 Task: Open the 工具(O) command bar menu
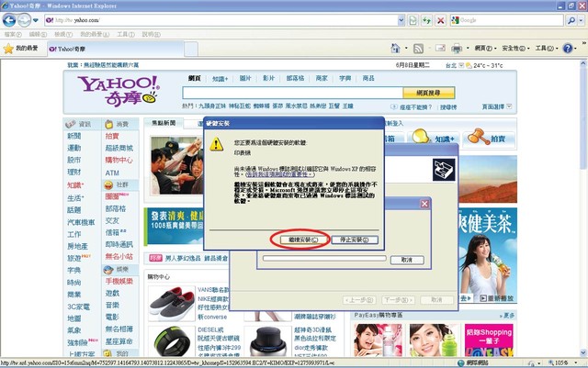(547, 49)
